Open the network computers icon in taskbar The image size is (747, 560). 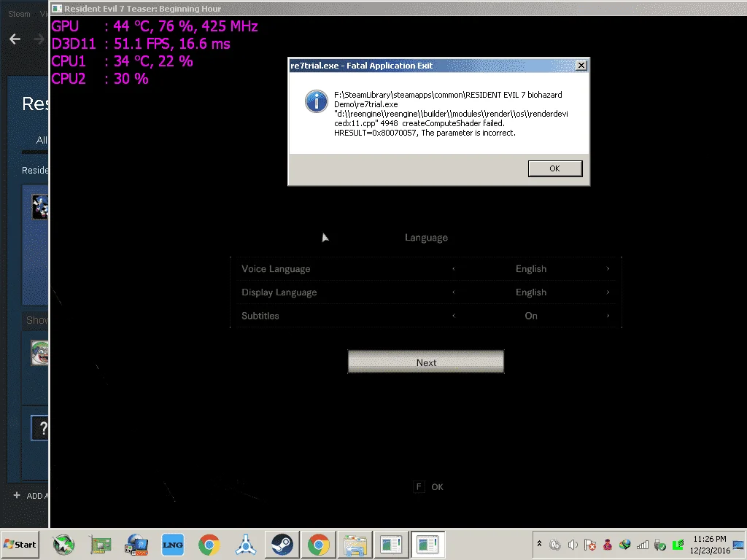click(136, 545)
